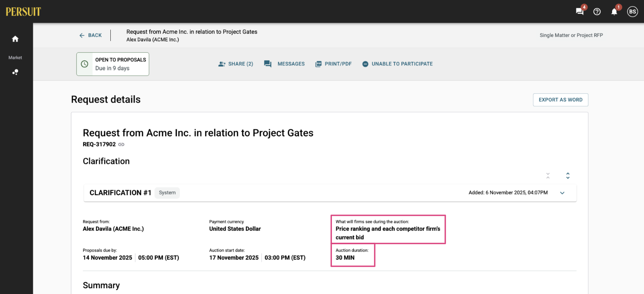Click the REQ-317902 identifier
This screenshot has width=644, height=294.
coord(99,144)
